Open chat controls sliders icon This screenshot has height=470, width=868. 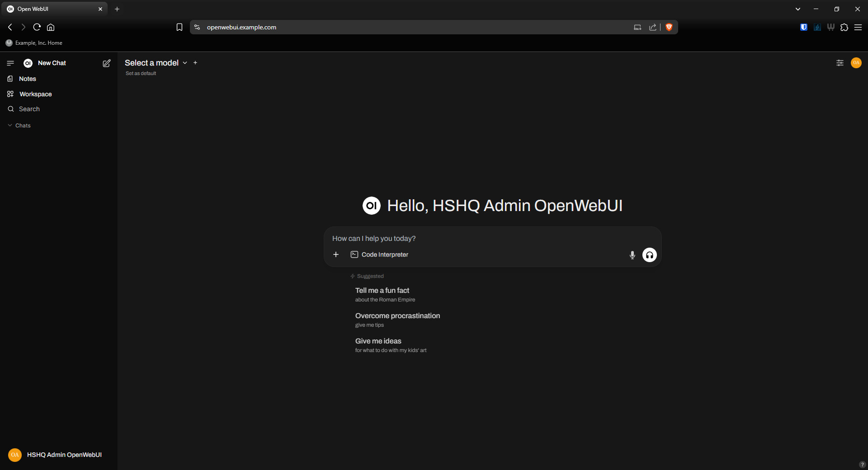point(840,63)
